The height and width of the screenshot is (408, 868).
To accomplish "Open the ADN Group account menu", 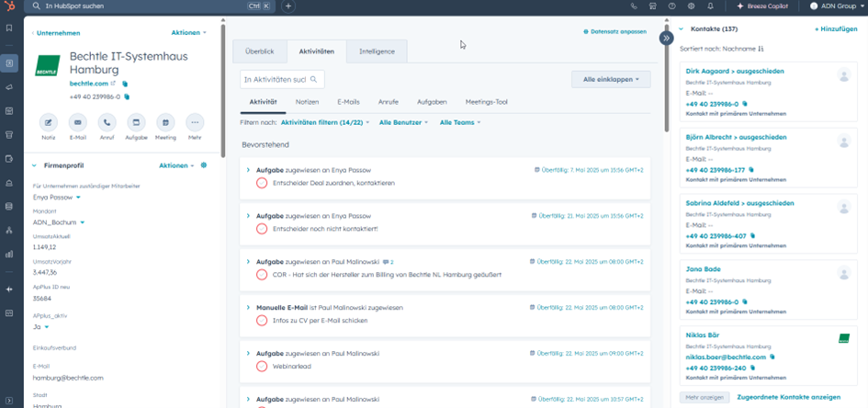I will pos(837,6).
